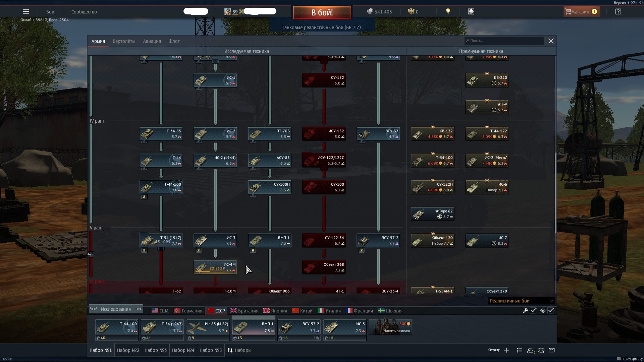Select premium ИС-6 tank card
This screenshot has width=644, height=362.
coord(487,187)
